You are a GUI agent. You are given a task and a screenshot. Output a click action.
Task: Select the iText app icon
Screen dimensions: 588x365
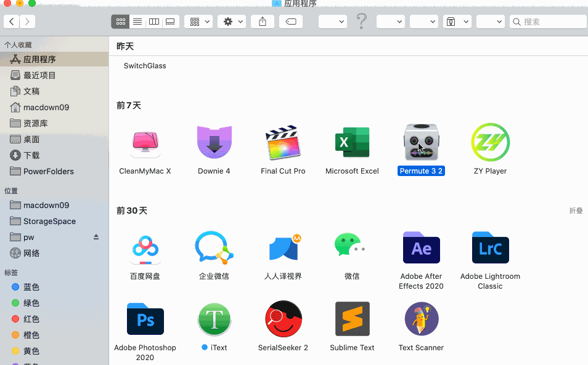point(214,319)
